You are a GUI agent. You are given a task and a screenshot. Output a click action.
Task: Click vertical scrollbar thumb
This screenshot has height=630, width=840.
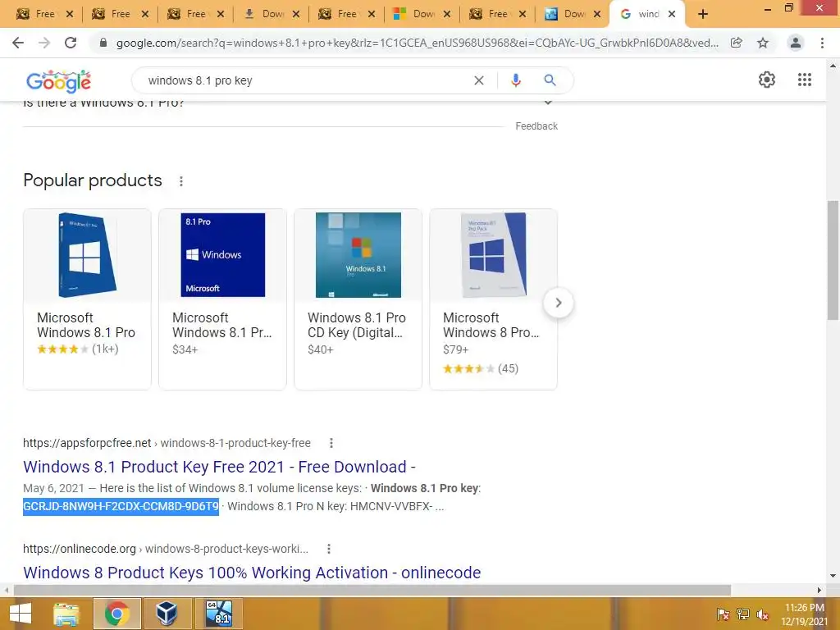[833, 260]
